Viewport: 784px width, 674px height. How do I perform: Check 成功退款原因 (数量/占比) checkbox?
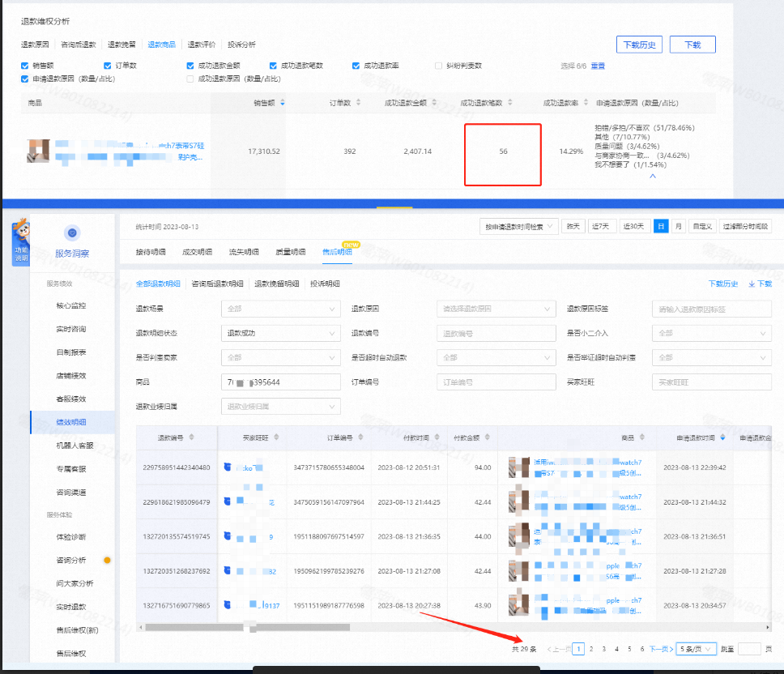click(x=190, y=79)
